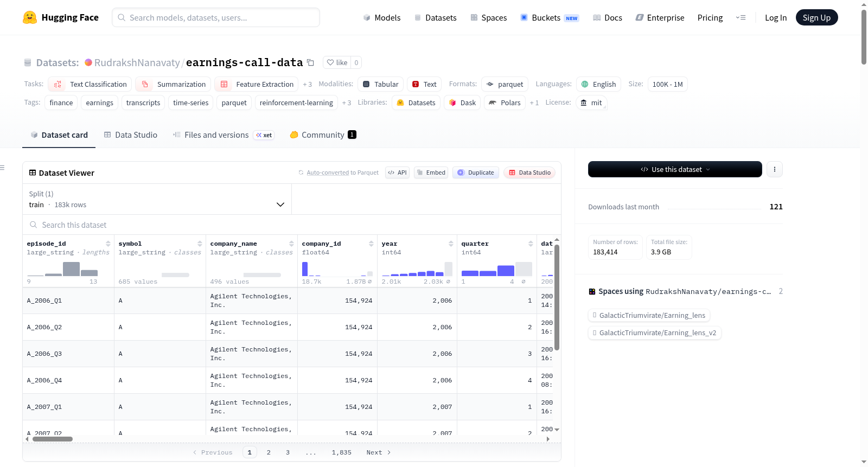Show the 3 additional tasks
Image resolution: width=868 pixels, height=467 pixels.
[308, 84]
